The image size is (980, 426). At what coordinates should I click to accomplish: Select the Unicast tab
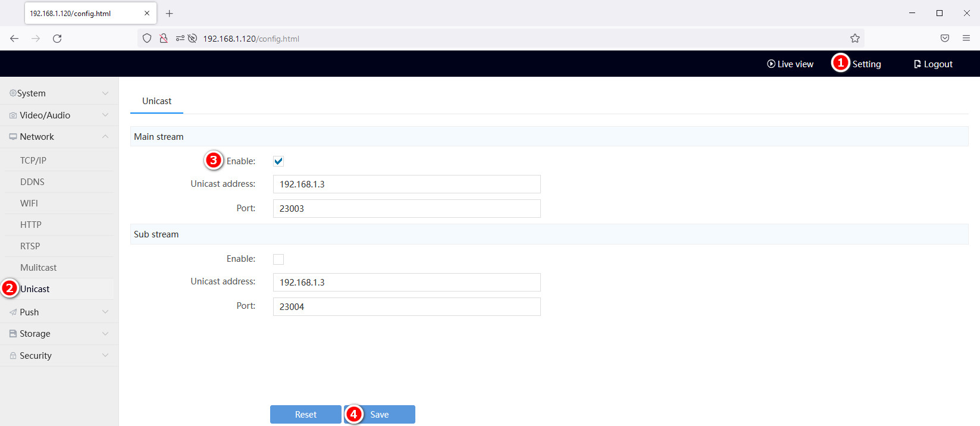click(156, 101)
